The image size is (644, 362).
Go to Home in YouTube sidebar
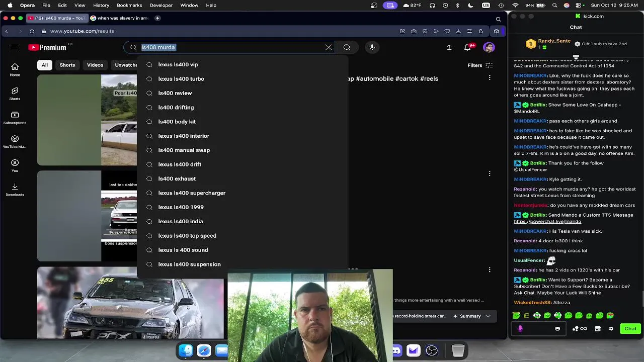tap(15, 70)
